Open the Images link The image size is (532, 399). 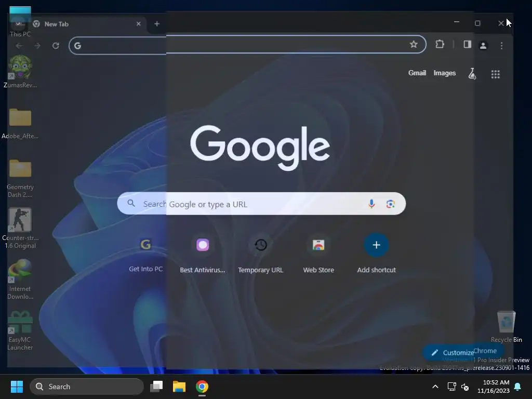tap(445, 73)
